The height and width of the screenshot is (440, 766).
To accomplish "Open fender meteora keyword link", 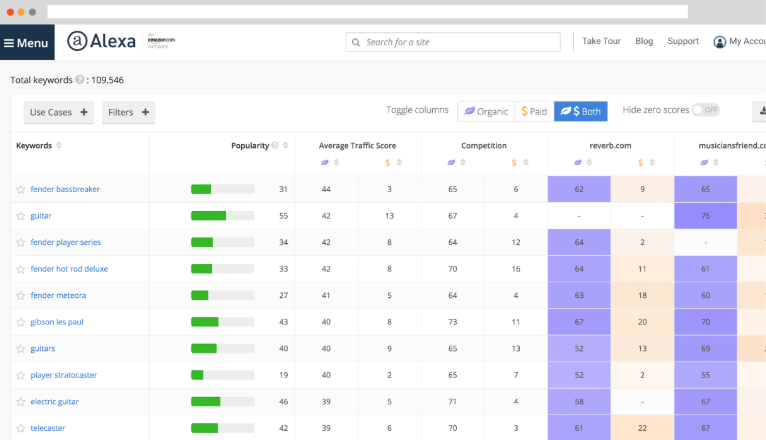I will point(58,295).
